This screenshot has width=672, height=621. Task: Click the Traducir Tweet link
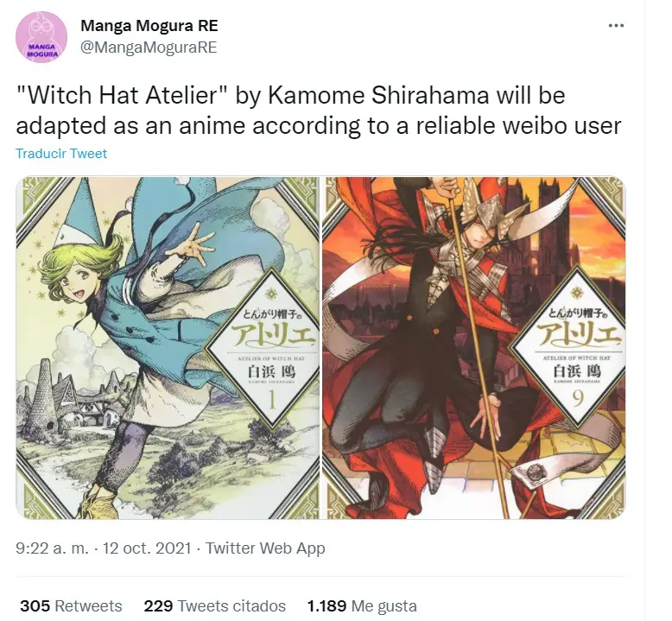61,154
